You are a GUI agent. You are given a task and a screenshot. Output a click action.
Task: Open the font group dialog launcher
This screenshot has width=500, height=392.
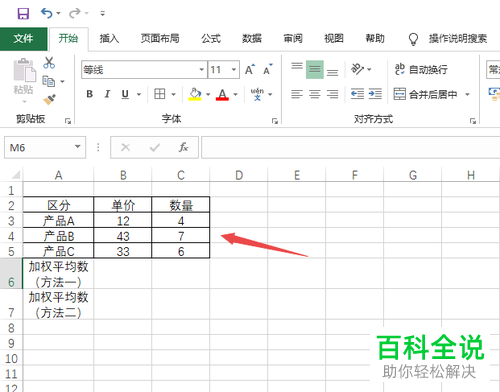(x=275, y=121)
